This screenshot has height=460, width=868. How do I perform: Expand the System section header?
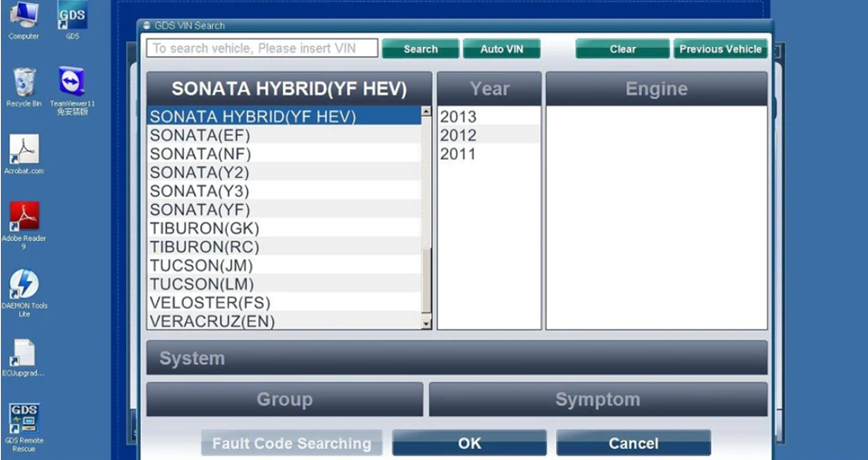457,358
